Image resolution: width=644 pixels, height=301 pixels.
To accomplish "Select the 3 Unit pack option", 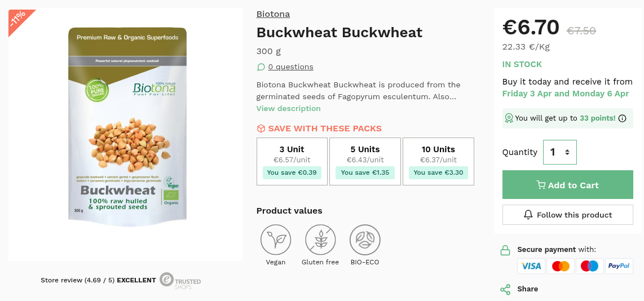I will pos(292,161).
